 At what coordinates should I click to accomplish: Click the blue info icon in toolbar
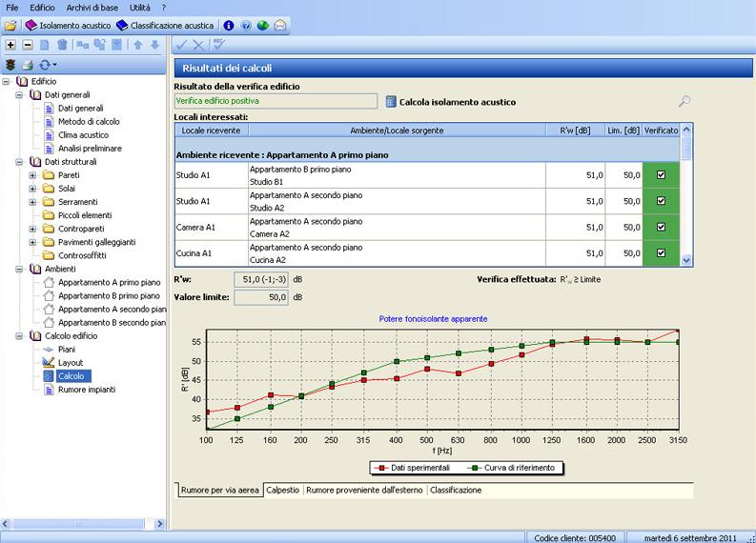pos(229,26)
